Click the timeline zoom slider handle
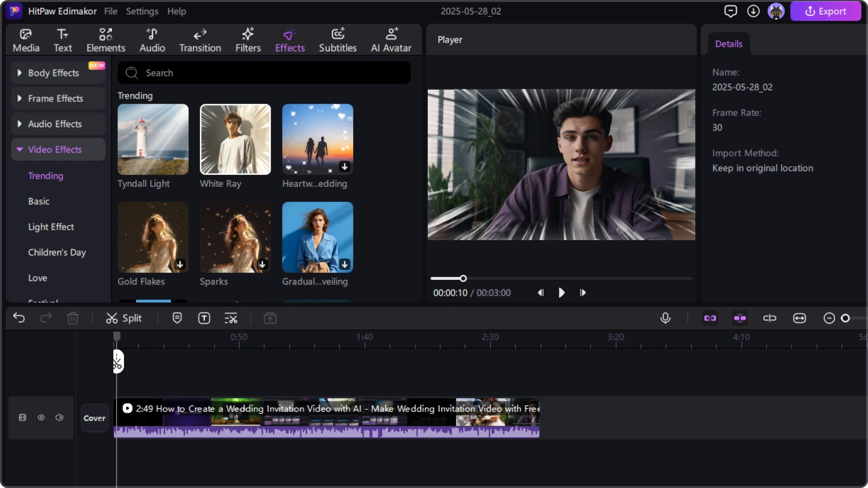 (x=845, y=318)
